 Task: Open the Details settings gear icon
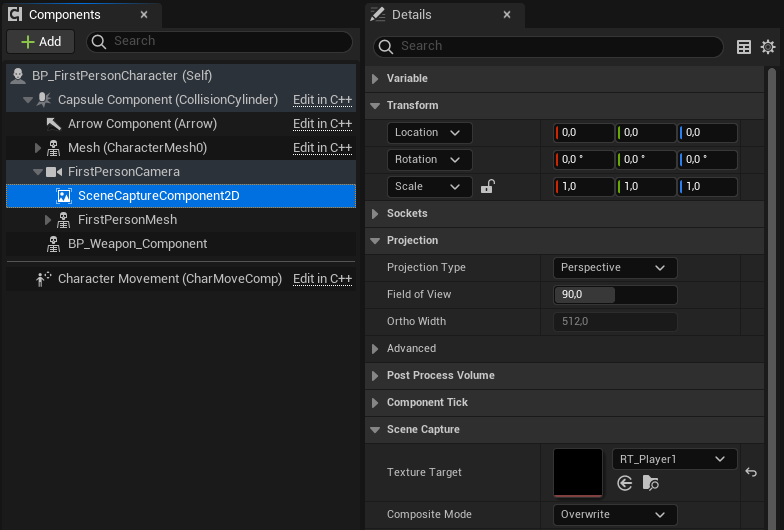(x=768, y=47)
